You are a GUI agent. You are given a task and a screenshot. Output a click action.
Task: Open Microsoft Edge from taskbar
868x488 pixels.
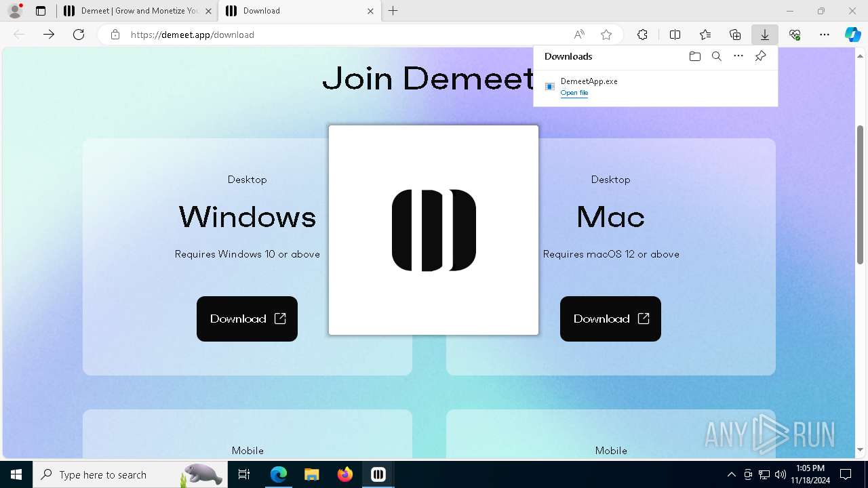279,474
